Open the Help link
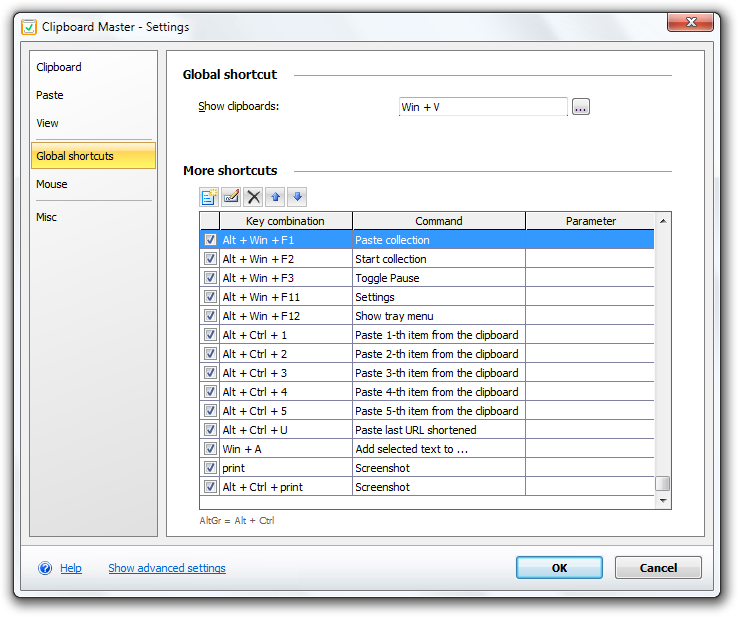The height and width of the screenshot is (617, 739). pos(71,568)
